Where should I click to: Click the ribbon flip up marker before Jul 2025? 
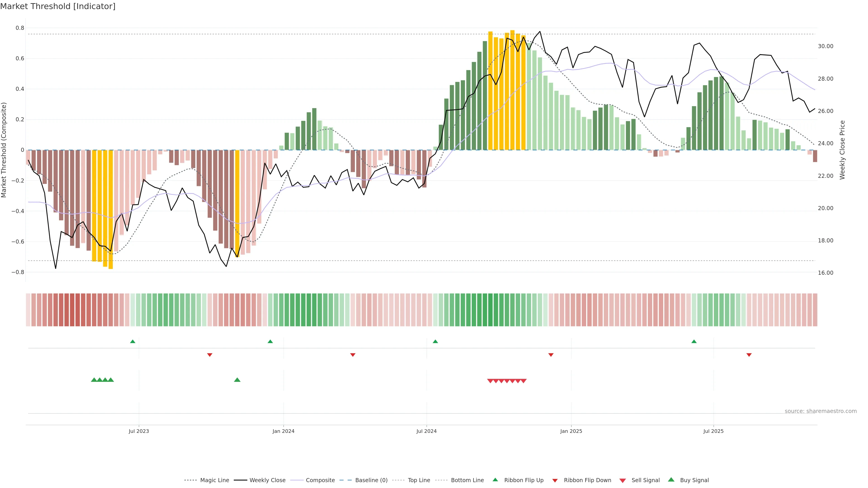click(694, 342)
